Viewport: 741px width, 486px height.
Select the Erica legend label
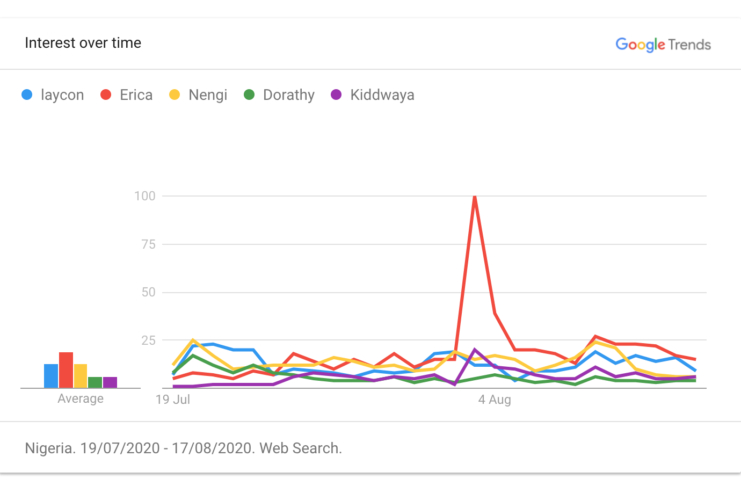[x=136, y=96]
